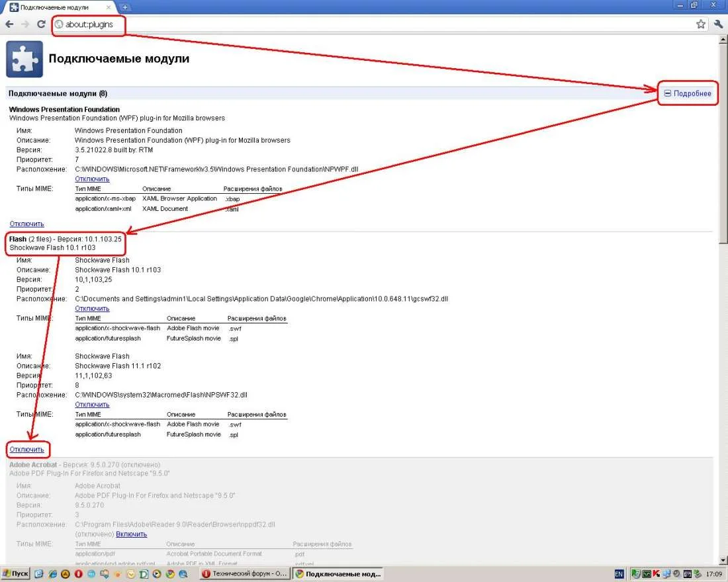Screen dimensions: 728x582
Task: Disable the Windows Presentation Foundation NPWPF.dll file
Action: tap(92, 179)
